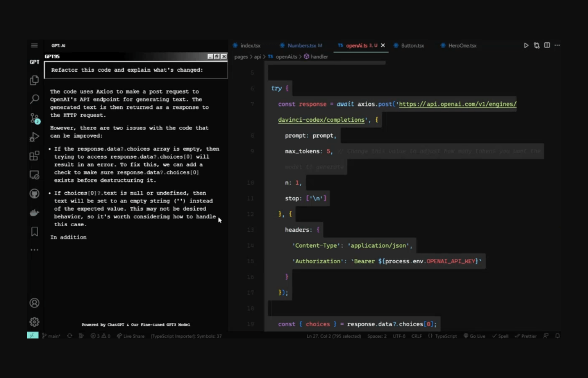Open the Manage gear icon
Image resolution: width=588 pixels, height=378 pixels.
pos(35,322)
